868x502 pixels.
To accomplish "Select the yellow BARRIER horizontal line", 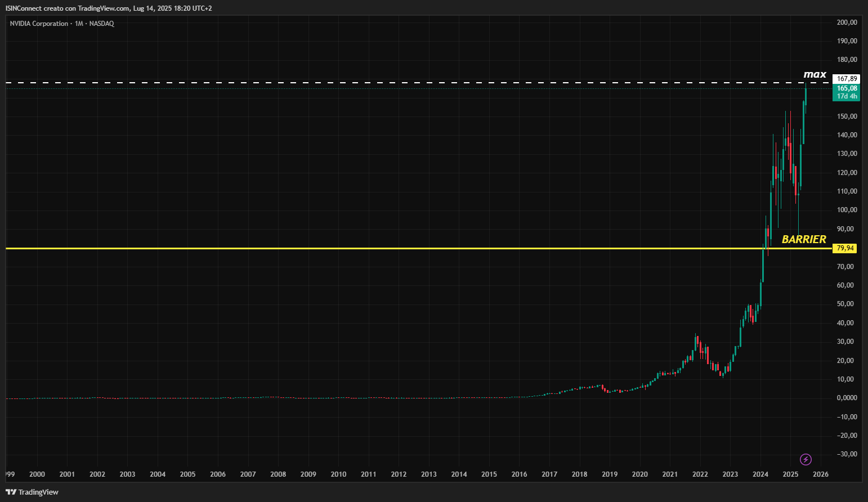I will [419, 248].
